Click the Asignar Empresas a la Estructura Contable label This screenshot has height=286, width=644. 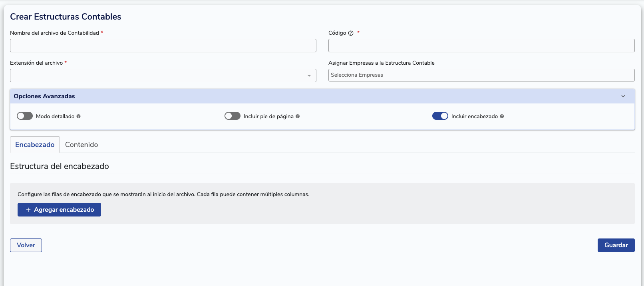382,63
